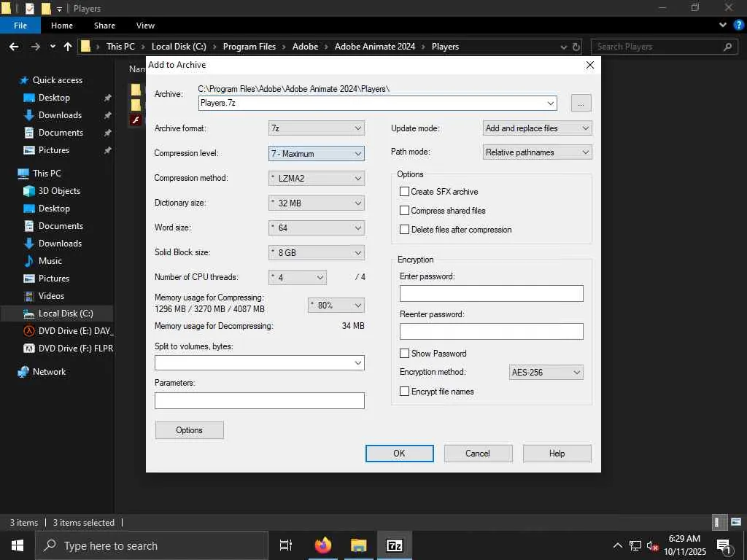747x560 pixels.
Task: Open the notification center icon
Action: pyautogui.click(x=724, y=545)
